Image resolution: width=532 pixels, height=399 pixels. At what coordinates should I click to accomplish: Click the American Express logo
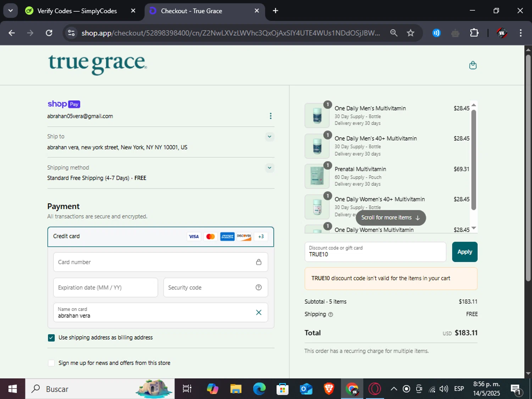[227, 237]
